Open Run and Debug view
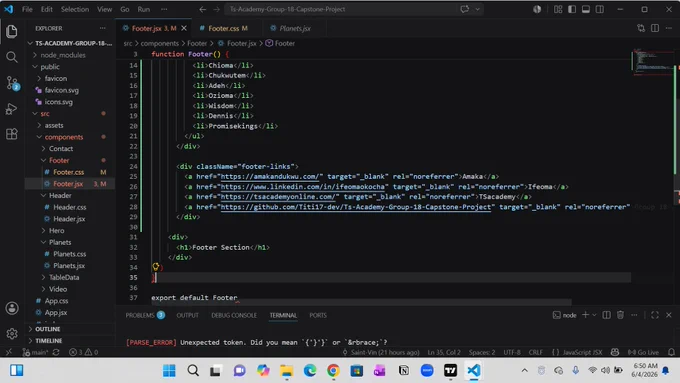Viewport: 680px width, 383px height. pos(12,108)
